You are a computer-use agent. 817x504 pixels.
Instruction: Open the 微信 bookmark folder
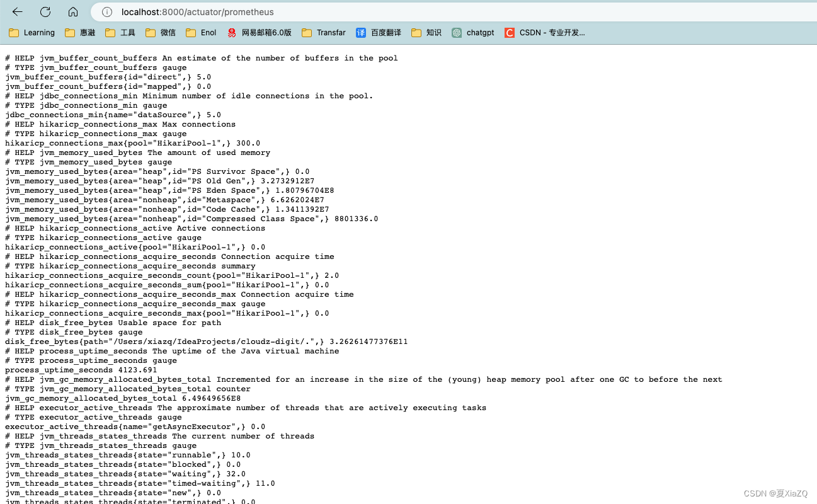click(161, 33)
